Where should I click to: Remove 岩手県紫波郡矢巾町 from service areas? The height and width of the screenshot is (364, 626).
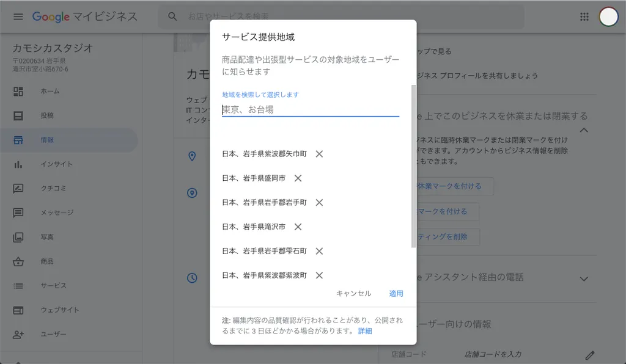[319, 154]
